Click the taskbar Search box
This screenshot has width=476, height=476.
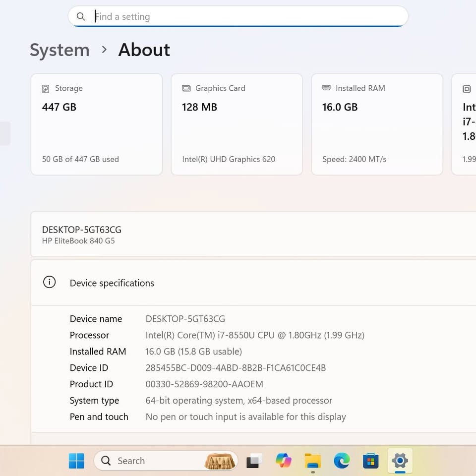pos(166,461)
